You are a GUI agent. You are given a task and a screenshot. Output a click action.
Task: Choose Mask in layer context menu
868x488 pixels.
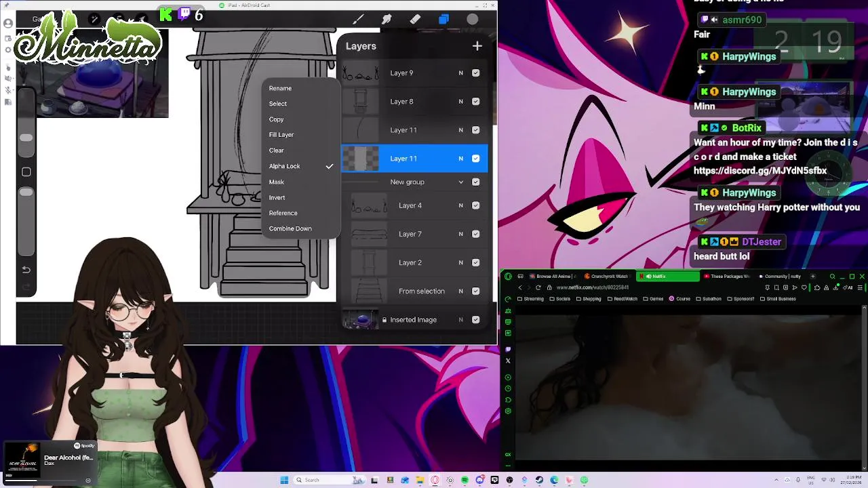click(277, 182)
